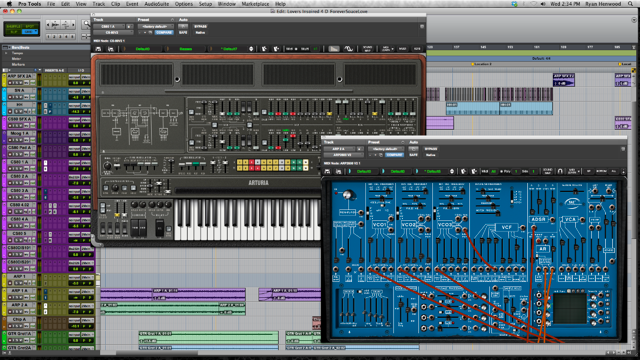Enable automation Safe in CS-80 window

(x=183, y=33)
